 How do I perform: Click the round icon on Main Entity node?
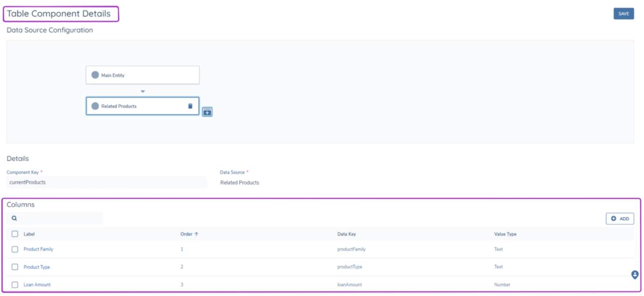click(x=95, y=75)
